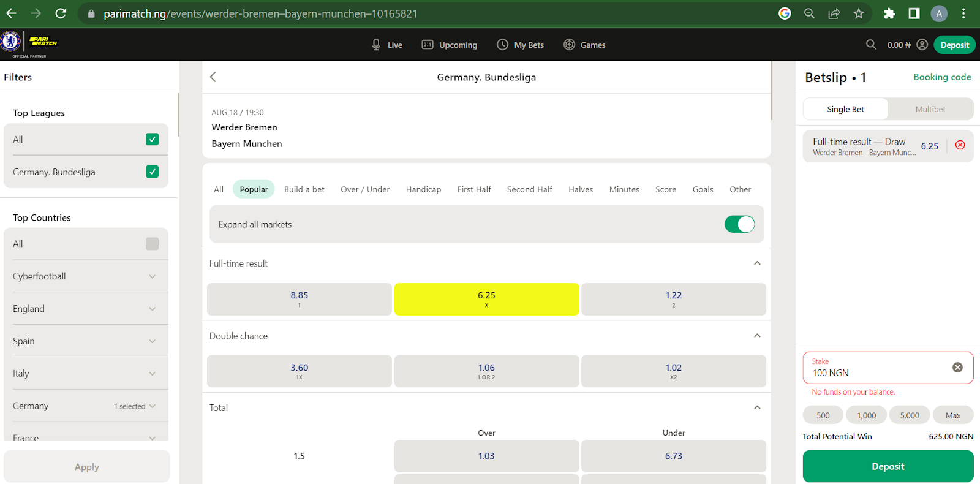Screen dimensions: 980x484
Task: Go back in the browser
Action: pyautogui.click(x=12, y=13)
